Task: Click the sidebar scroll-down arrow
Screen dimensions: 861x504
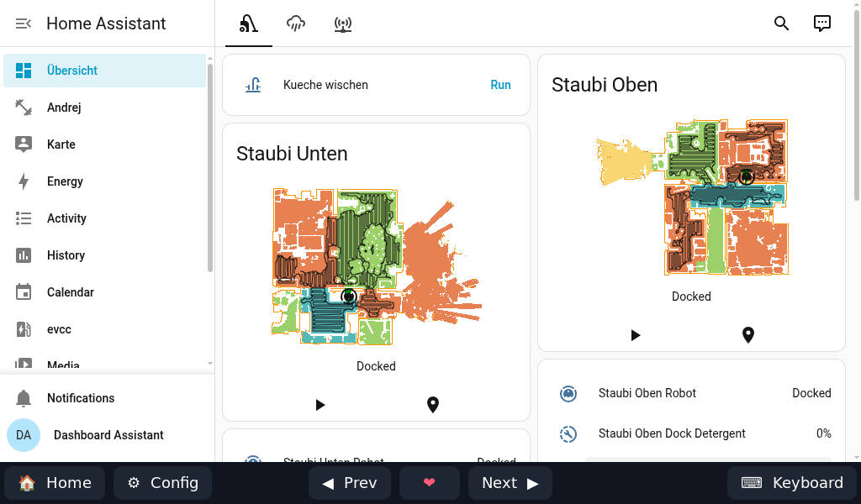Action: tap(209, 363)
